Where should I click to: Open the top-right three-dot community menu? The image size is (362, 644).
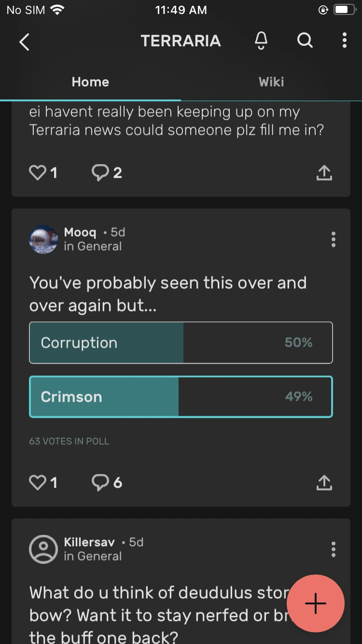344,41
